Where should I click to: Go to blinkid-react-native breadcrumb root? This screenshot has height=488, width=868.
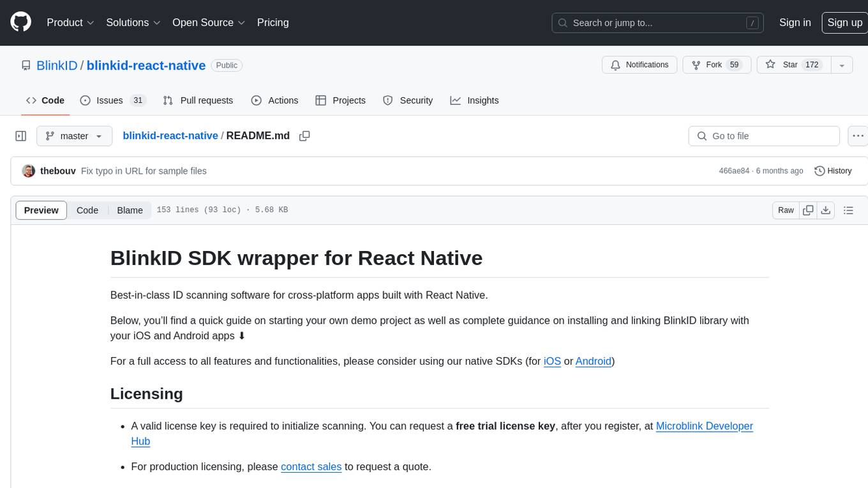point(170,135)
